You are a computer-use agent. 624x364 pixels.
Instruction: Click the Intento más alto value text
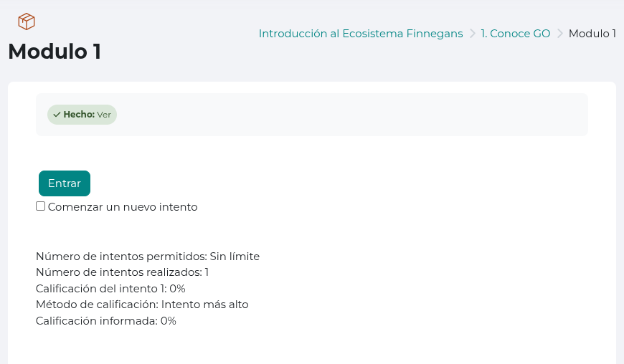click(205, 305)
